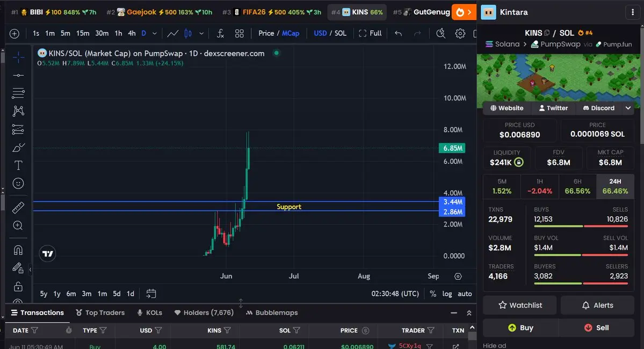Redo the last chart action
This screenshot has width=644, height=349.
417,33
